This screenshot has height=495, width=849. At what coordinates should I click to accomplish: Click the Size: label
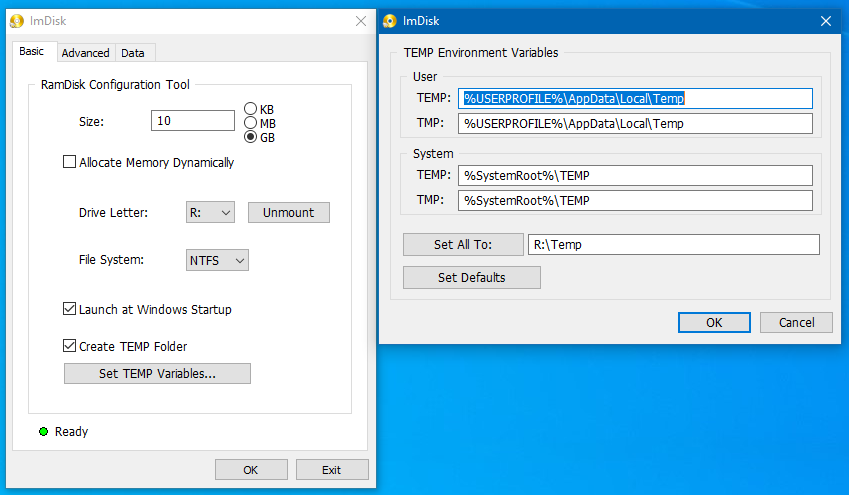91,122
